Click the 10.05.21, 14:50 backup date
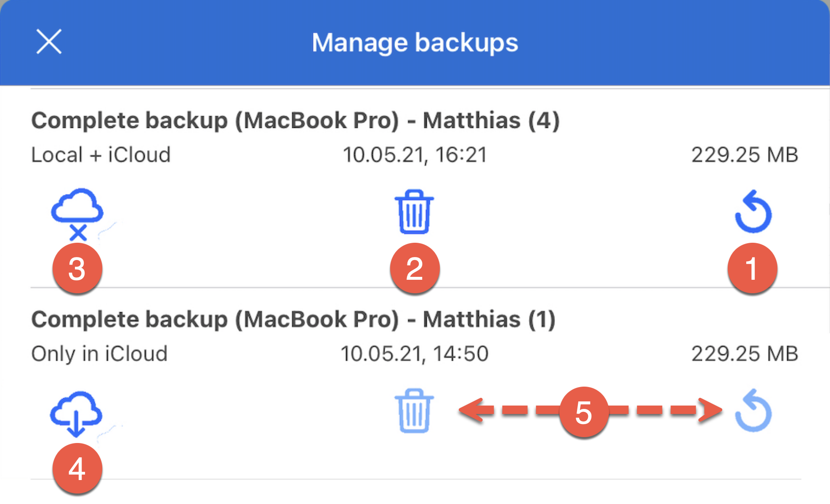830x504 pixels. tap(415, 353)
